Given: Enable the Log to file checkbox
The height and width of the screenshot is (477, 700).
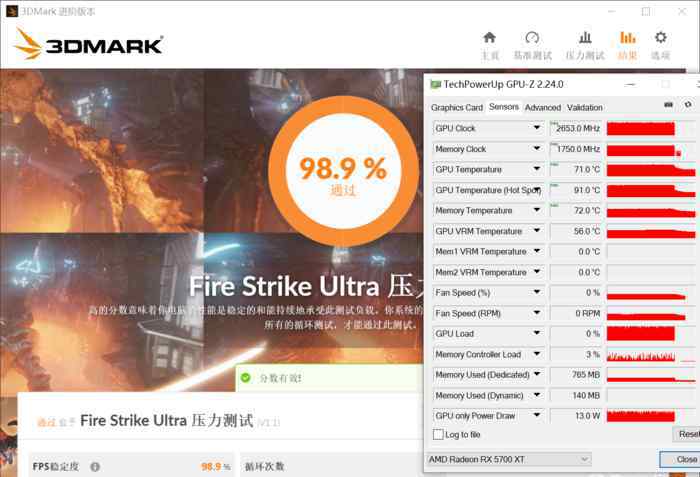Looking at the screenshot, I should [x=438, y=434].
